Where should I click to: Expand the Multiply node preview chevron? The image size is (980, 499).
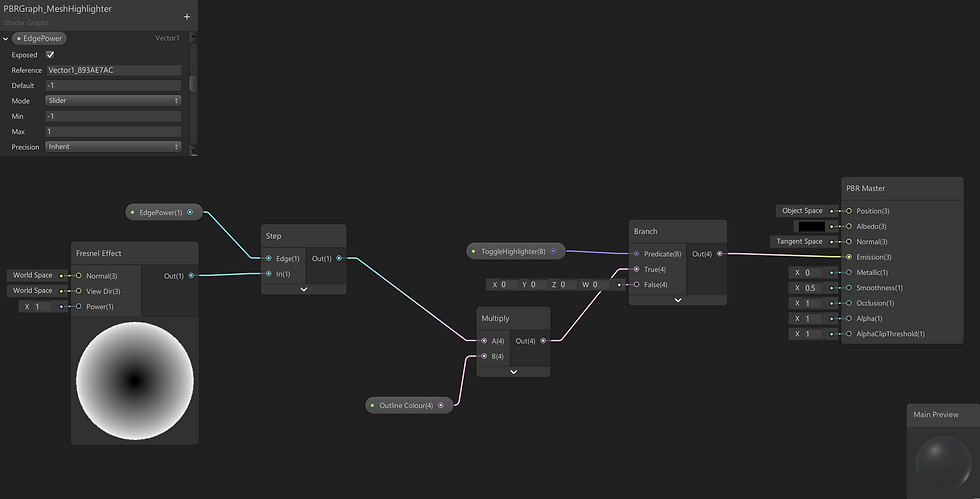point(513,372)
